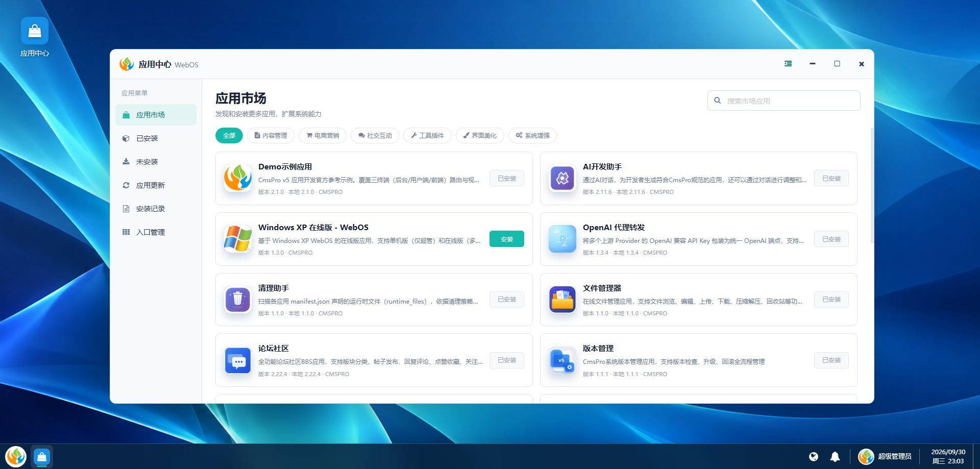Filter by 内容管理 category
The height and width of the screenshot is (469, 980).
tap(271, 136)
